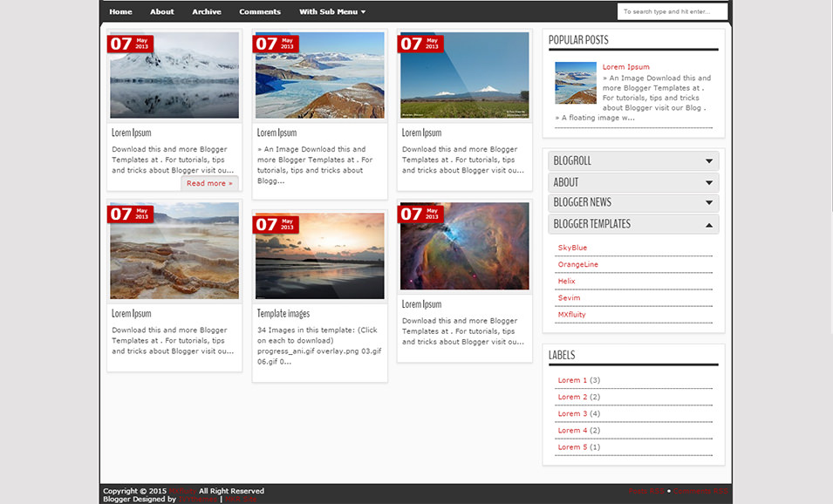This screenshot has width=833, height=504.
Task: Open the MXfluity template link
Action: [571, 315]
